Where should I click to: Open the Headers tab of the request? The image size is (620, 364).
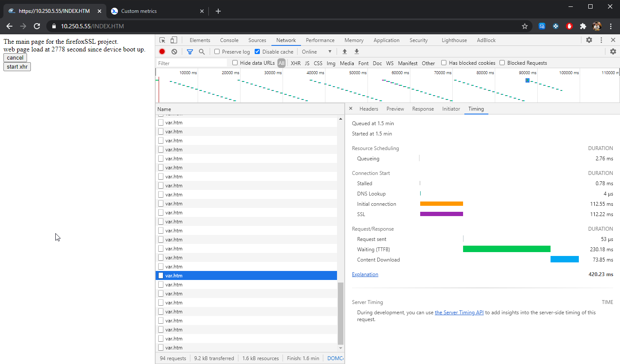369,109
